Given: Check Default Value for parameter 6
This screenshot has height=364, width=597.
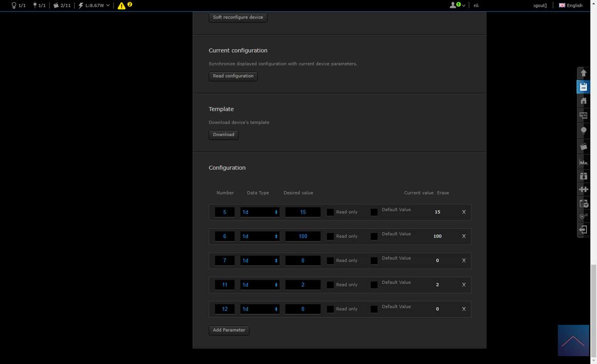Looking at the screenshot, I should pos(374,236).
